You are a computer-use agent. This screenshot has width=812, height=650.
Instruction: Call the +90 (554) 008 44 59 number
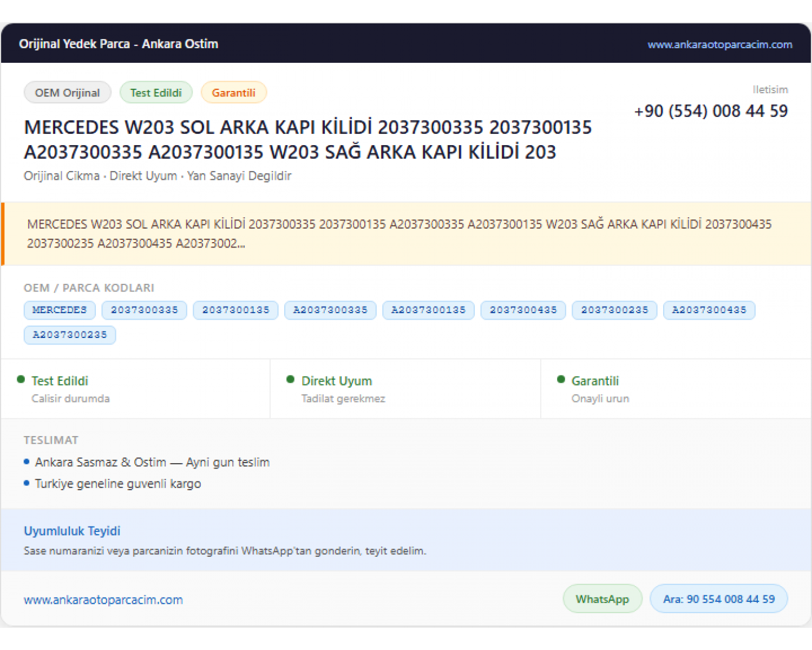(x=711, y=111)
